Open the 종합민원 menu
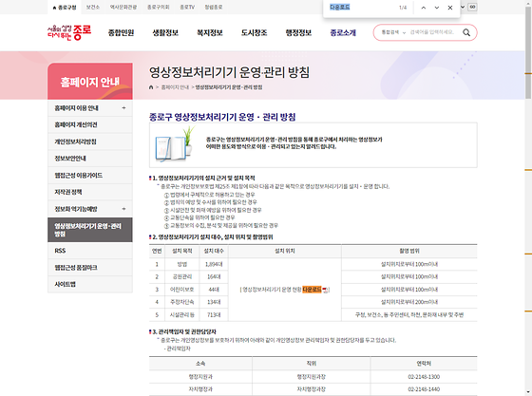The width and height of the screenshot is (532, 396). click(122, 33)
